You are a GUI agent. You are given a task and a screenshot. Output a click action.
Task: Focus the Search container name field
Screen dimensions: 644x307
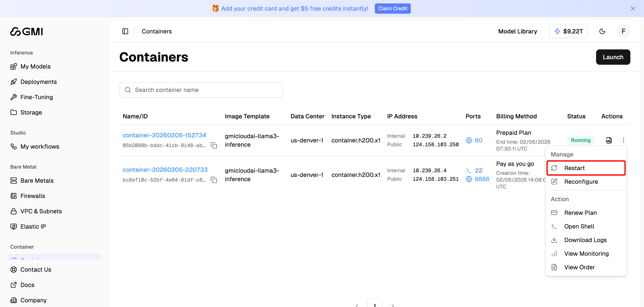tap(201, 90)
